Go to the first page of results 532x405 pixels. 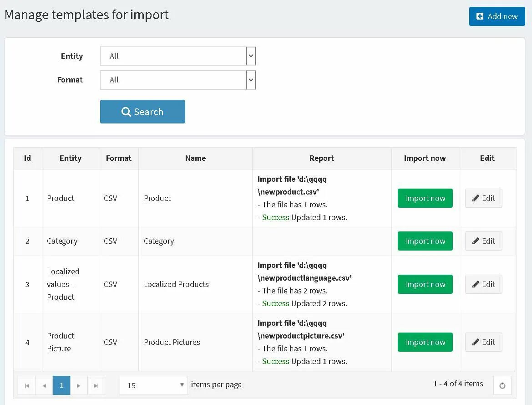pyautogui.click(x=27, y=385)
